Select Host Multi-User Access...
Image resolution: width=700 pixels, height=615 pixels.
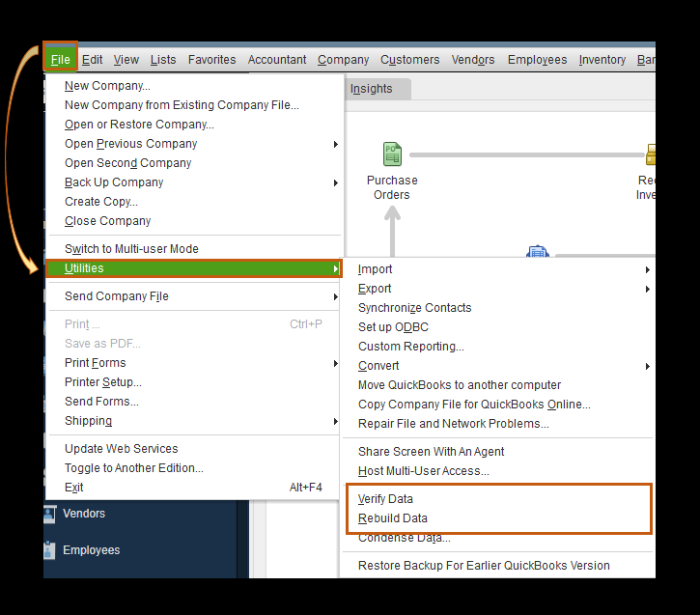(498, 471)
